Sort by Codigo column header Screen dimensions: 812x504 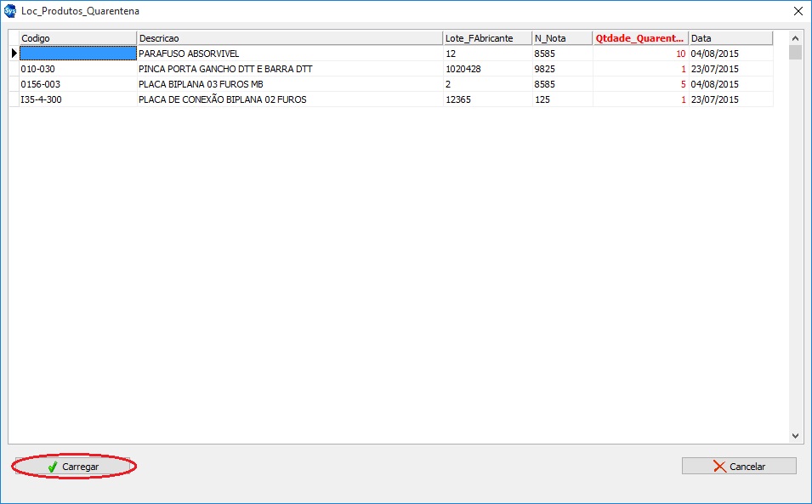(77, 38)
